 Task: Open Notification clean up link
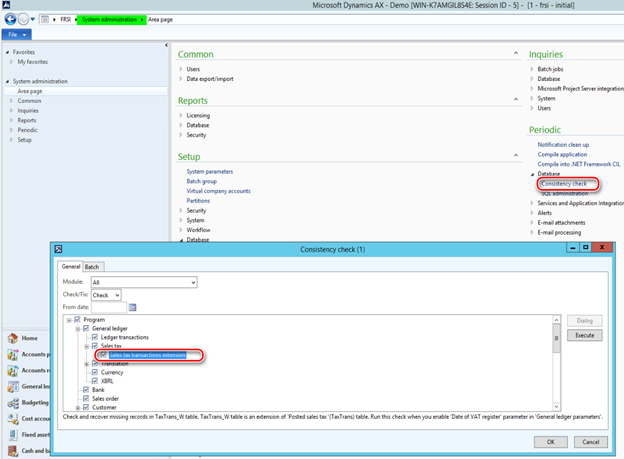click(563, 145)
